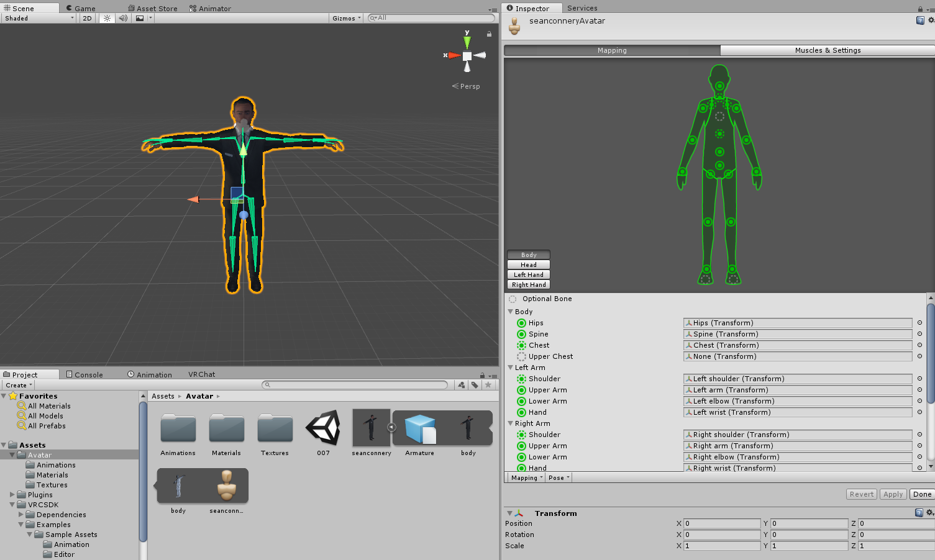Click the inspector help book icon
The image size is (935, 560).
tap(920, 20)
